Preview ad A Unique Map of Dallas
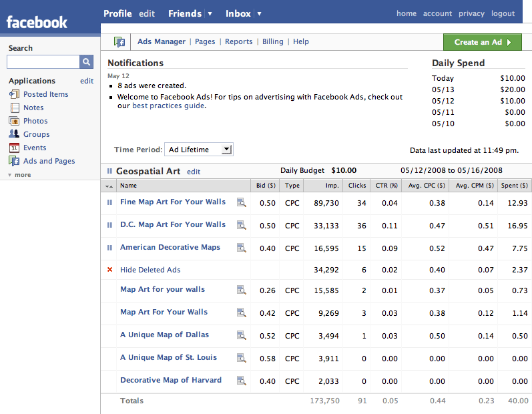 point(241,336)
